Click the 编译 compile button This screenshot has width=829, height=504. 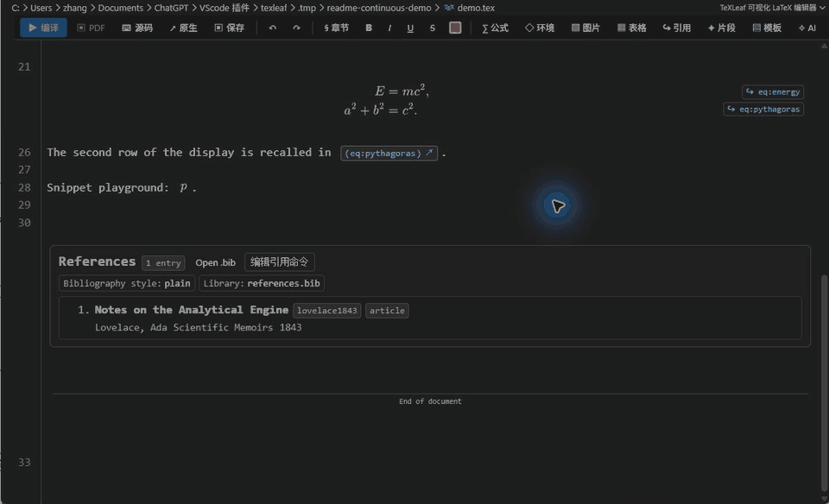[43, 28]
